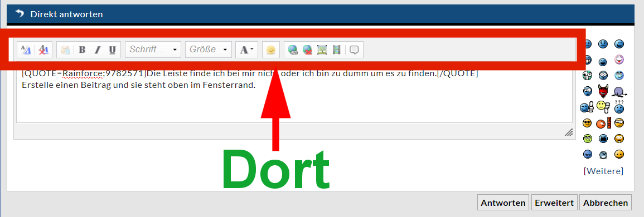644x217 pixels.
Task: Insert the orange smiley banging brick wall
Action: [x=604, y=122]
